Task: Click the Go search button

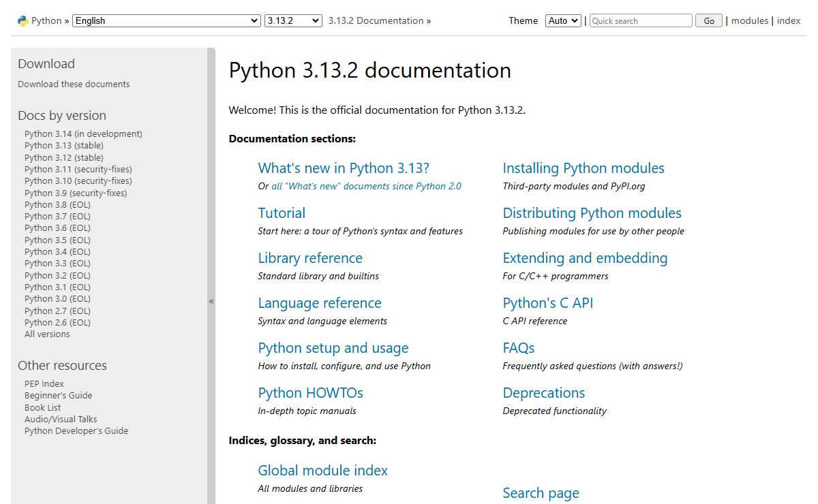Action: tap(709, 20)
